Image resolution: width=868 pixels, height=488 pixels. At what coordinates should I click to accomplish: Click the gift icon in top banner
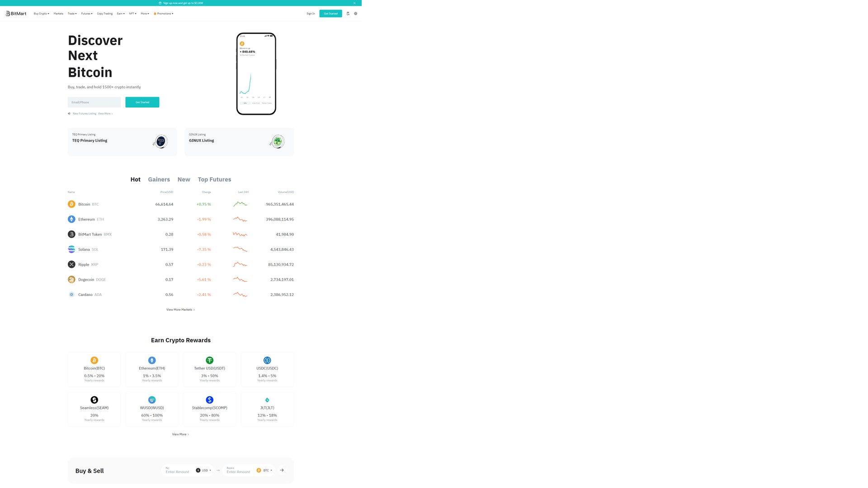click(160, 3)
